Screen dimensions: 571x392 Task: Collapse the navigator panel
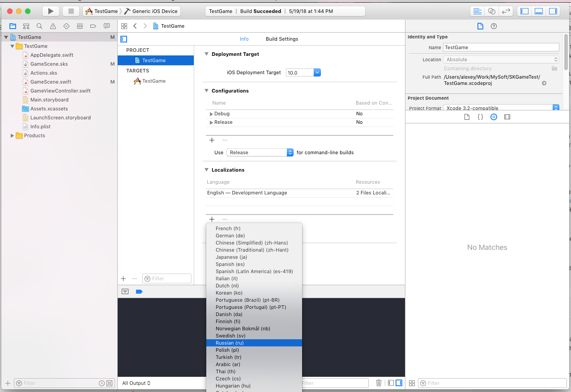(524, 11)
